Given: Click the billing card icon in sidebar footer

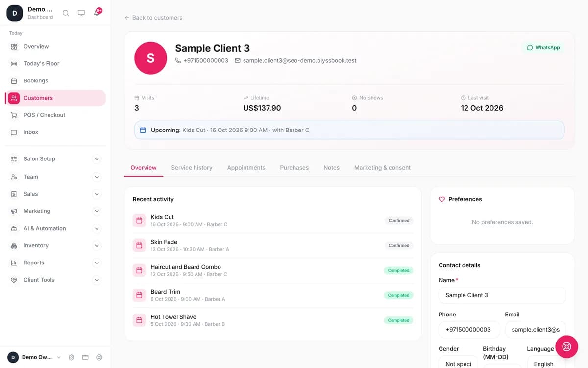Looking at the screenshot, I should point(85,357).
